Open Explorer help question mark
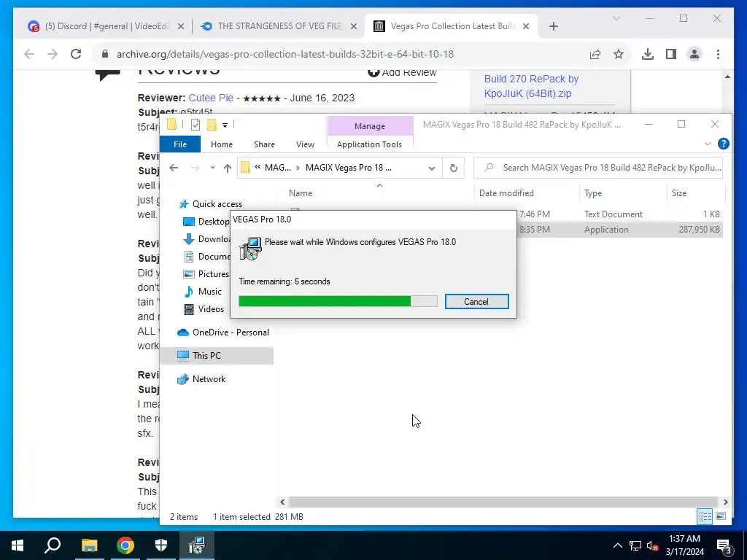Viewport: 747px width, 560px height. [x=723, y=144]
